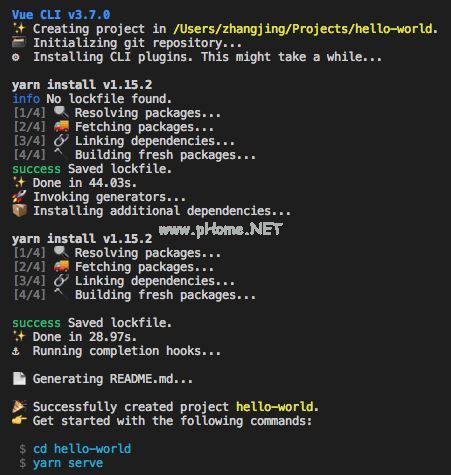This screenshot has height=475, width=451.
Task: Click the first delivery truck Fetching packages emoji
Action: pyautogui.click(x=61, y=127)
